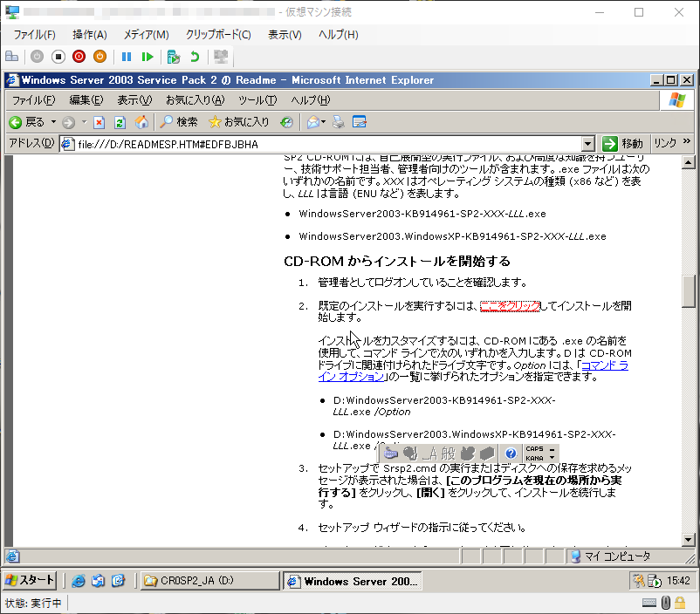
Task: Turn off the VM with stop icon
Action: coord(58,57)
